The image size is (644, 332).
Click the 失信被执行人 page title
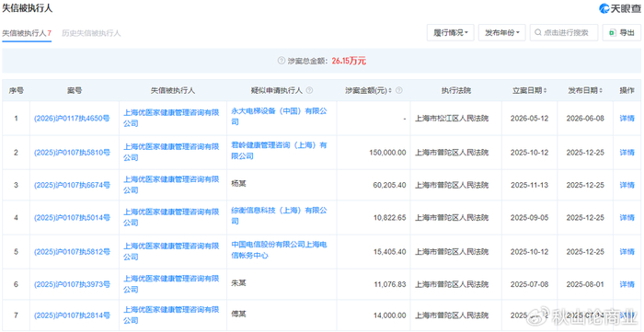[x=28, y=8]
